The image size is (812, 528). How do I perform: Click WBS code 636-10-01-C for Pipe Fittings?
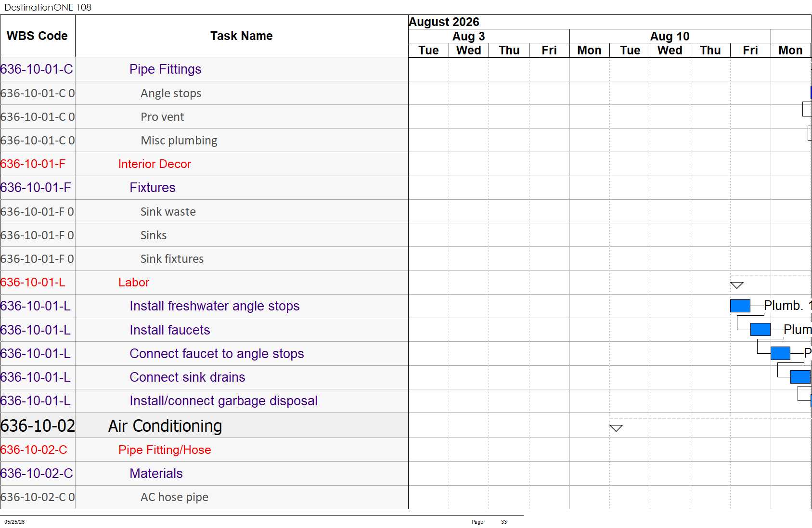click(37, 69)
